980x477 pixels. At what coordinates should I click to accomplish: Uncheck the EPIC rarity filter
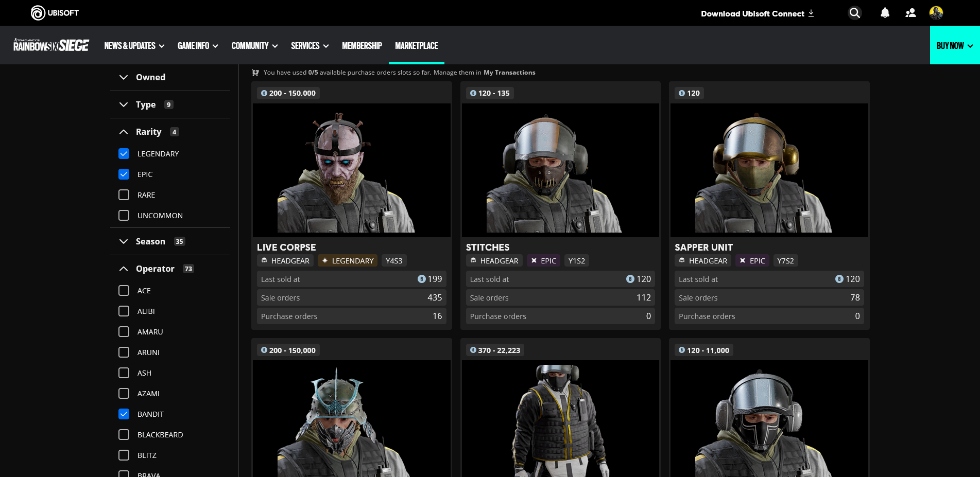point(124,174)
